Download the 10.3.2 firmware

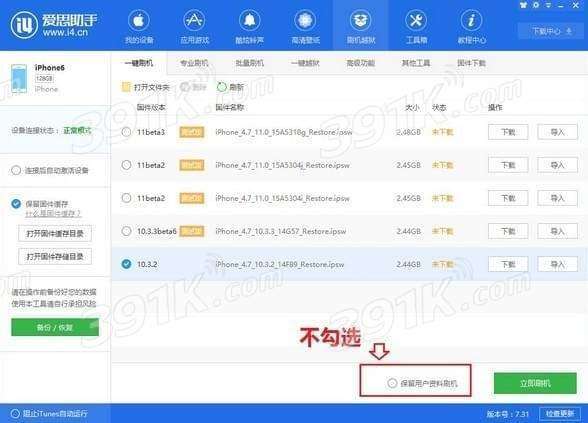508,264
